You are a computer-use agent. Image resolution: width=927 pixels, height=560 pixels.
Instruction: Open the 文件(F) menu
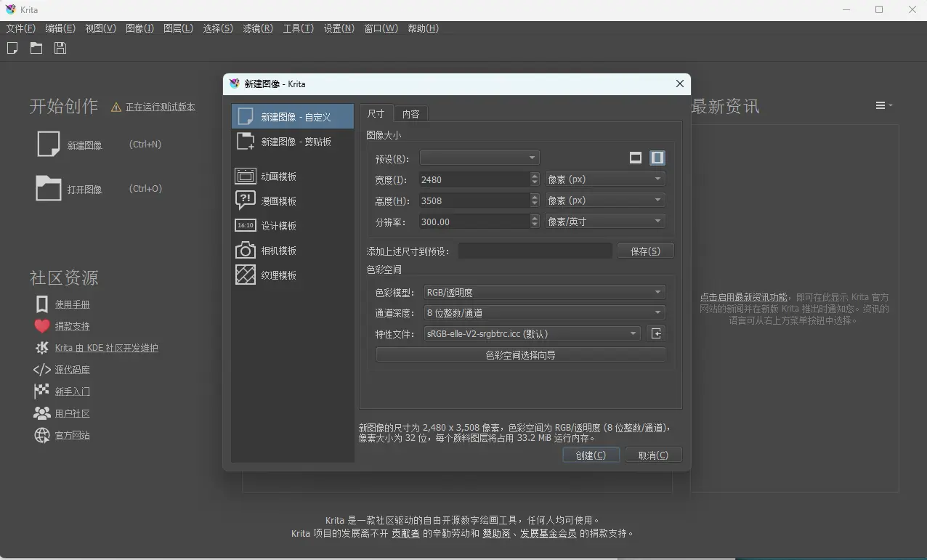coord(21,28)
